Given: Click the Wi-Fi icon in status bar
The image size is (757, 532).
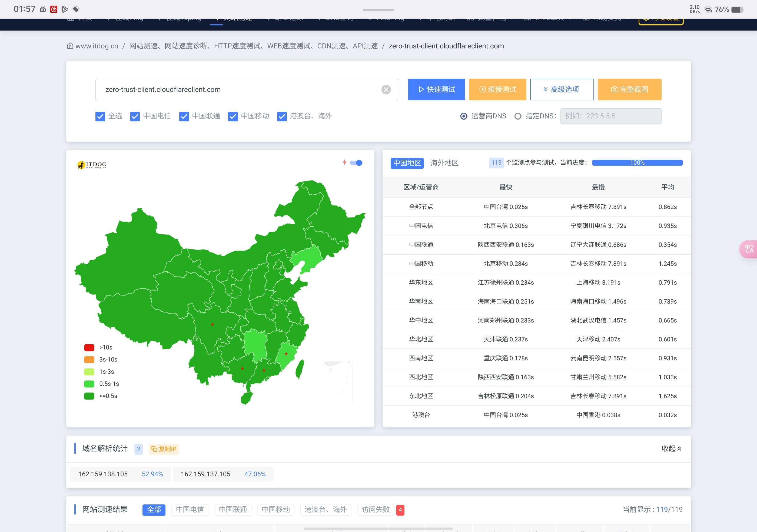Looking at the screenshot, I should (708, 9).
